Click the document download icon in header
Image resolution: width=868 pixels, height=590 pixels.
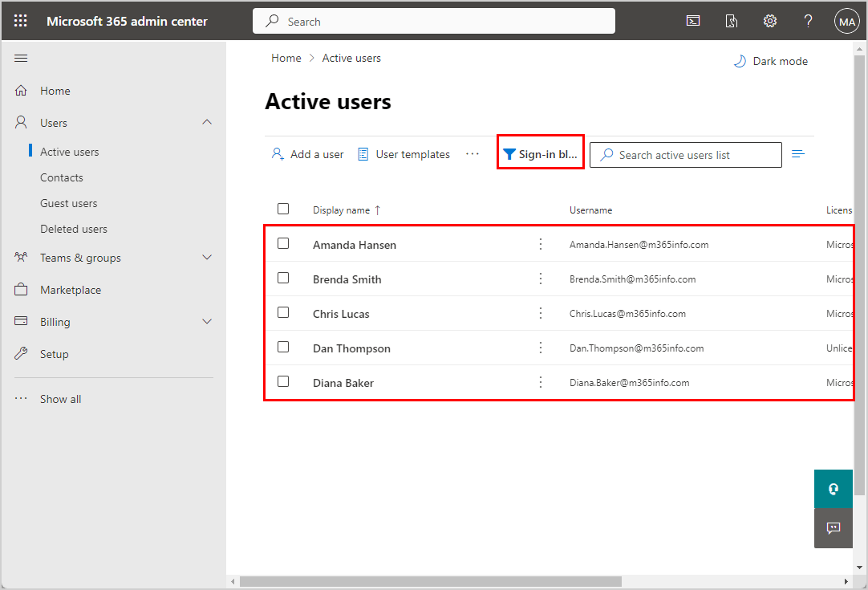coord(732,21)
